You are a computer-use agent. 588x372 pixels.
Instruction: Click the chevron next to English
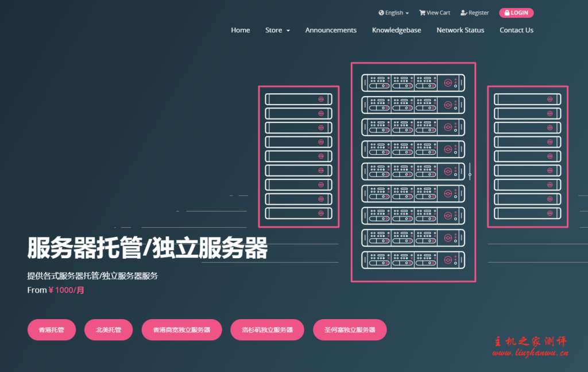[x=406, y=13]
